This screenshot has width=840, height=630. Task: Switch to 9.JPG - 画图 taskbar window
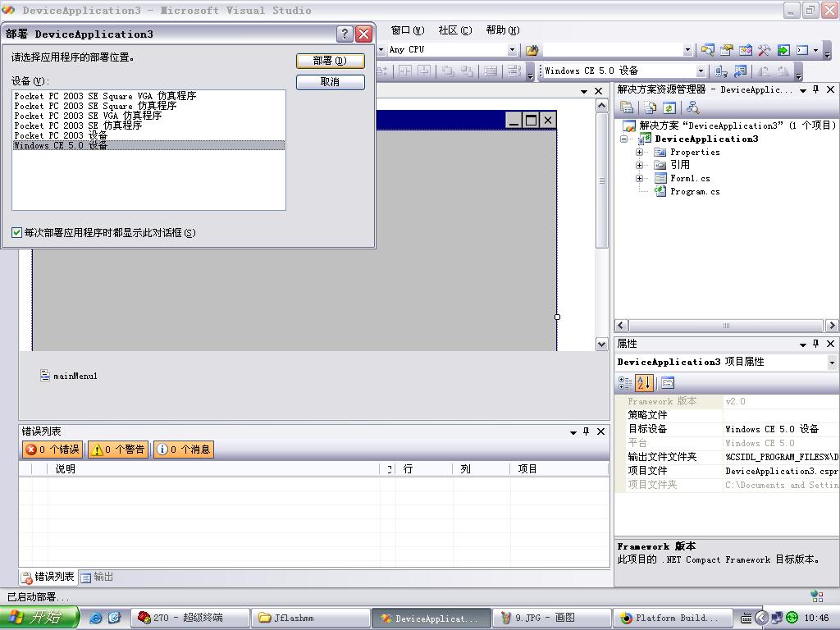pos(552,618)
